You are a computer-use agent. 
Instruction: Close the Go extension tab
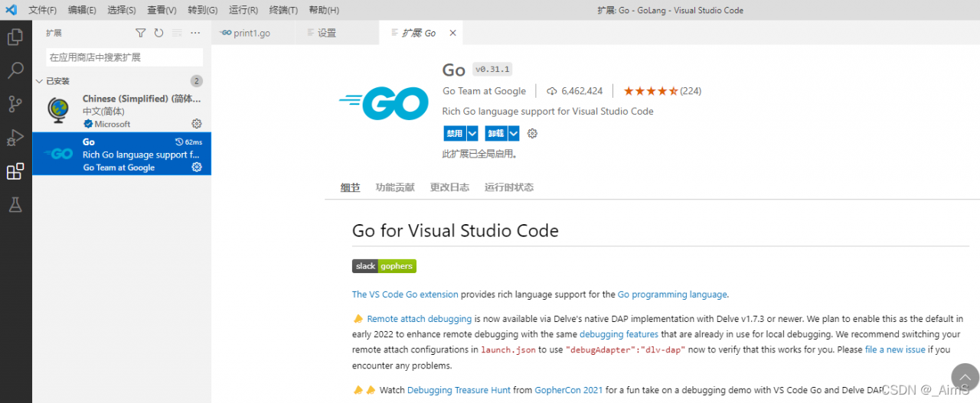[453, 33]
